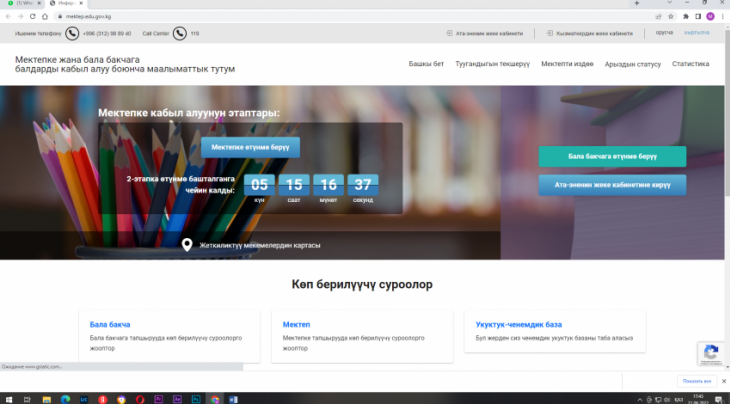Click the browser address bar
This screenshot has width=730, height=404.
click(300, 17)
